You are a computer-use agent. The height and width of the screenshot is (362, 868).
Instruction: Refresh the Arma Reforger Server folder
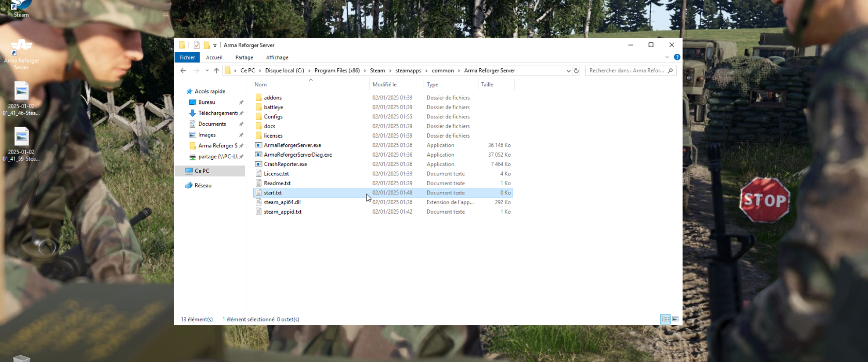coord(577,70)
